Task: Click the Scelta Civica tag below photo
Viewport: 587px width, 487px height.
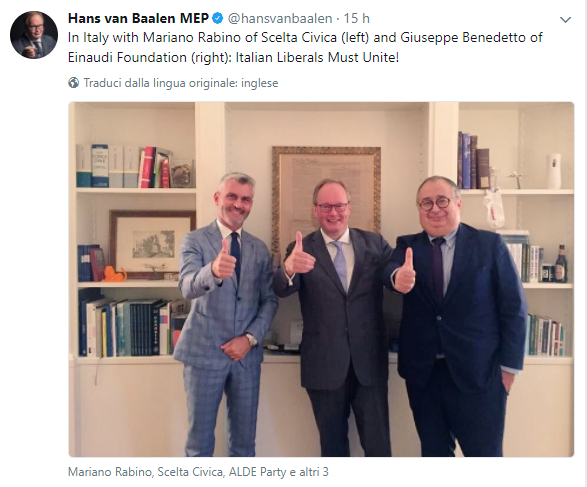Action: [x=190, y=472]
